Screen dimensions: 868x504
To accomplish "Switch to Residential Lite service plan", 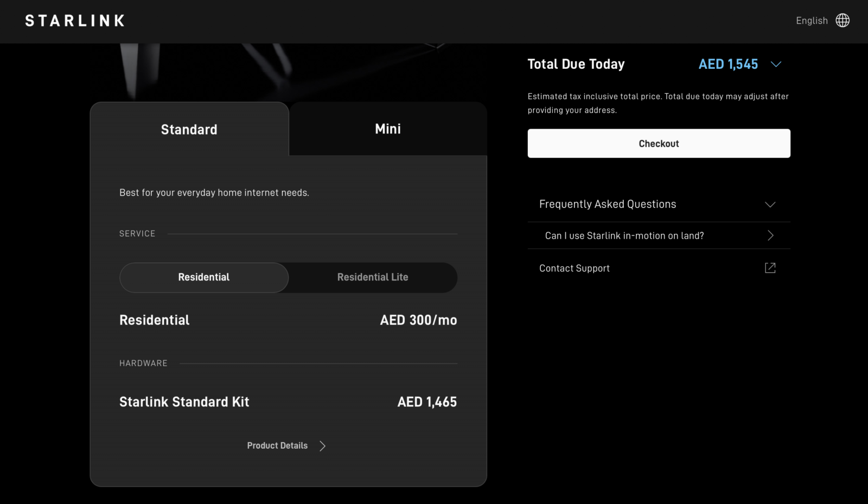I will (x=373, y=277).
